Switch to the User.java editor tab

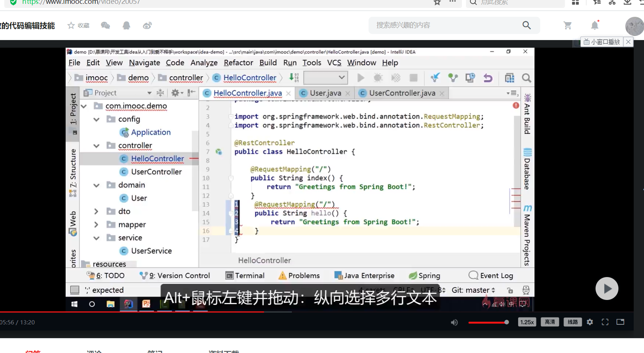click(325, 93)
